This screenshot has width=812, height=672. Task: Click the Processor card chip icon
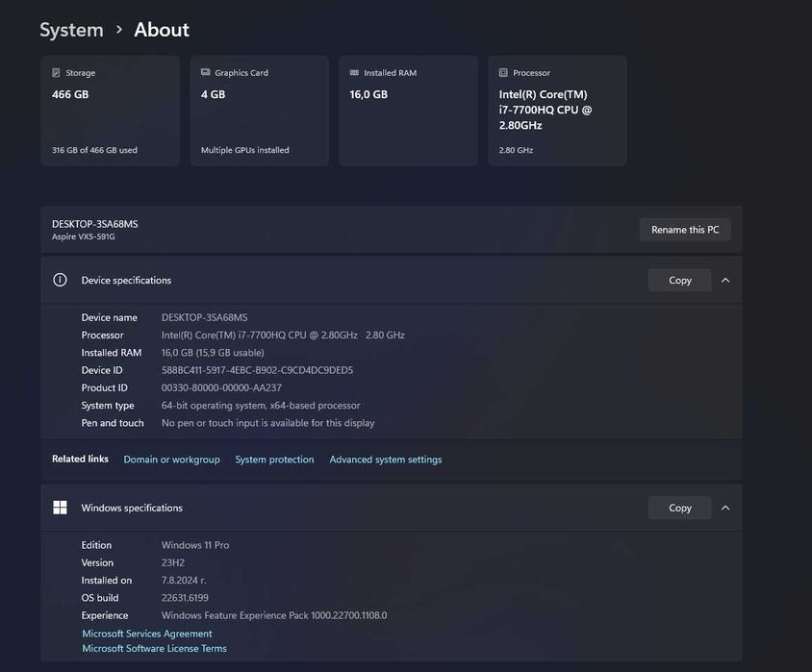[x=503, y=72]
